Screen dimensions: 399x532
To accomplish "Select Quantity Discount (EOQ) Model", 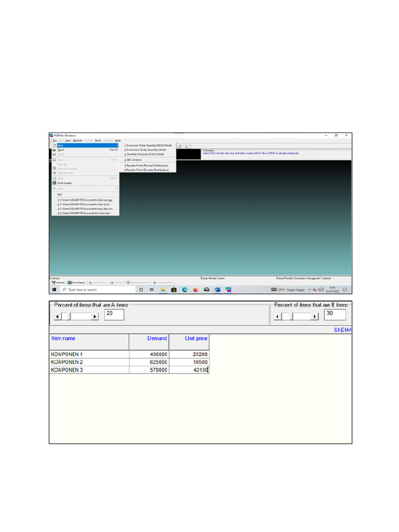I will tap(148, 154).
